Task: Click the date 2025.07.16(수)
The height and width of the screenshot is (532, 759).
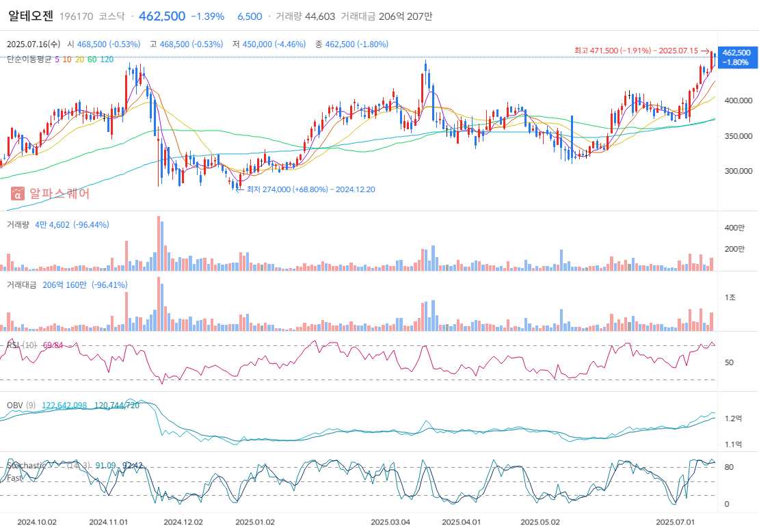Action: (x=34, y=44)
